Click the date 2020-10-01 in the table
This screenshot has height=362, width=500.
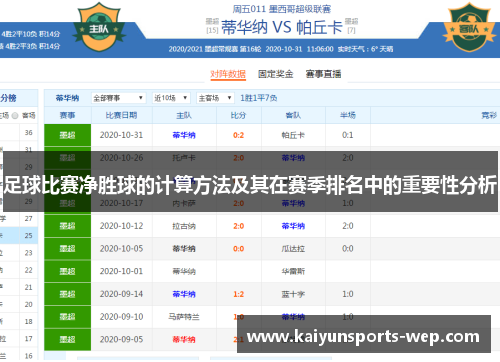click(x=121, y=271)
